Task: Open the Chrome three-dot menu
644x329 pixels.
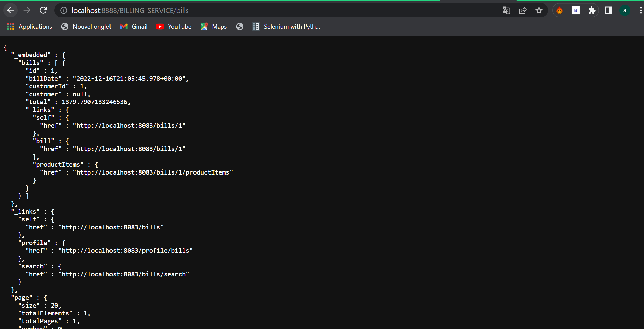Action: [641, 10]
